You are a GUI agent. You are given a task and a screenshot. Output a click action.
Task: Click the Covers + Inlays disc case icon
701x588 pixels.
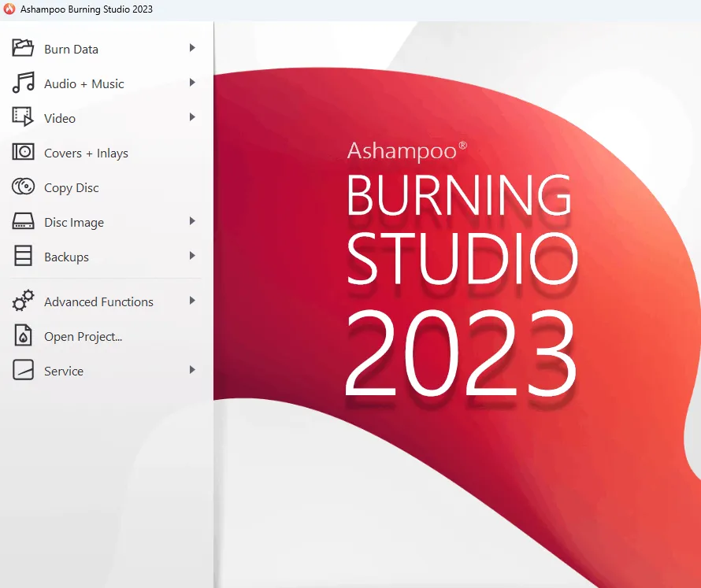point(23,153)
